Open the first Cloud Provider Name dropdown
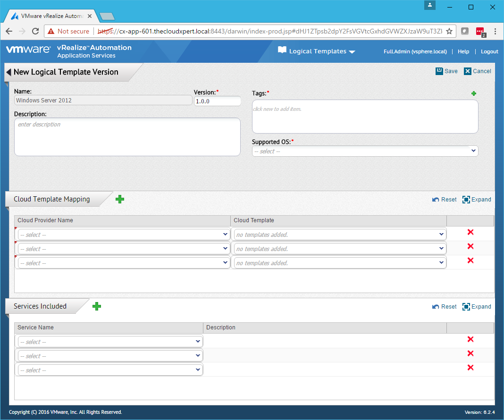 pyautogui.click(x=123, y=235)
